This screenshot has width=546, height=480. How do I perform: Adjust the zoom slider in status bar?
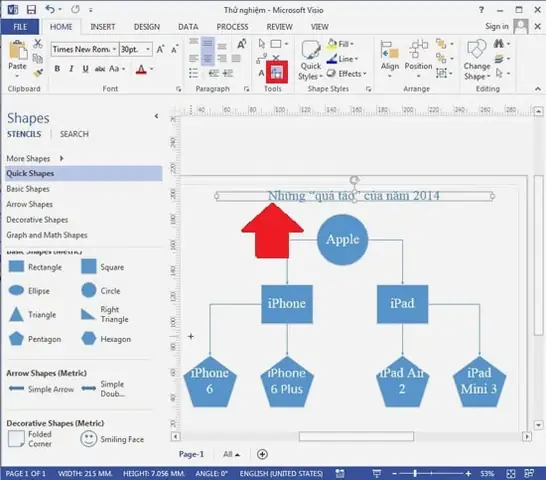pos(415,473)
